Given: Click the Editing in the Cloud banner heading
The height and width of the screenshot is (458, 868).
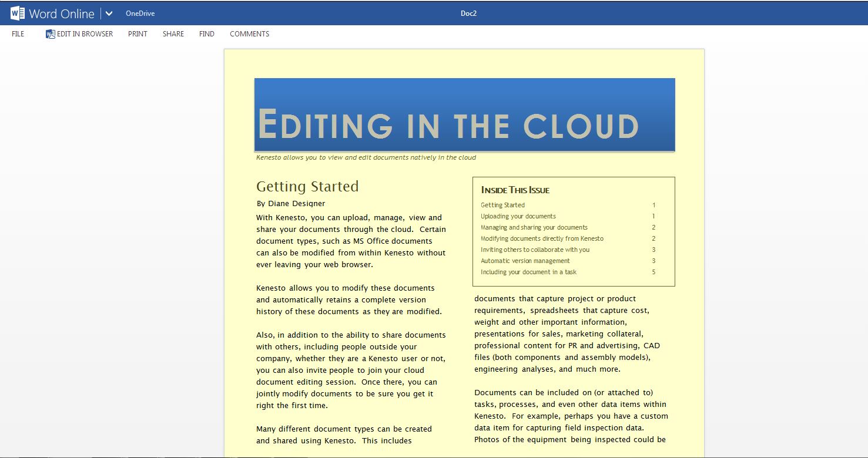Looking at the screenshot, I should 448,124.
